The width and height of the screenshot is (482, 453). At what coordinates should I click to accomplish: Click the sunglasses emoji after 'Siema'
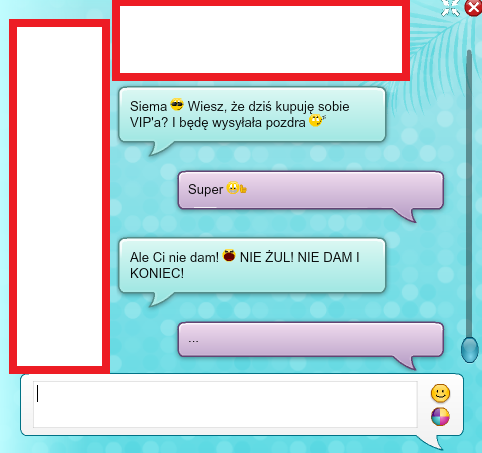[177, 105]
